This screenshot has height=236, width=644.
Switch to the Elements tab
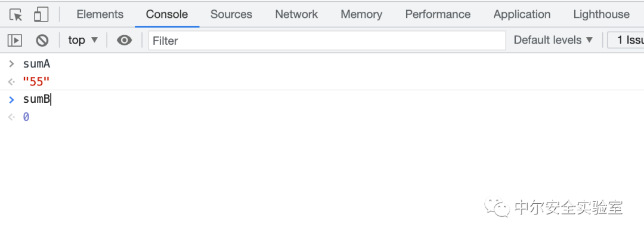point(100,14)
